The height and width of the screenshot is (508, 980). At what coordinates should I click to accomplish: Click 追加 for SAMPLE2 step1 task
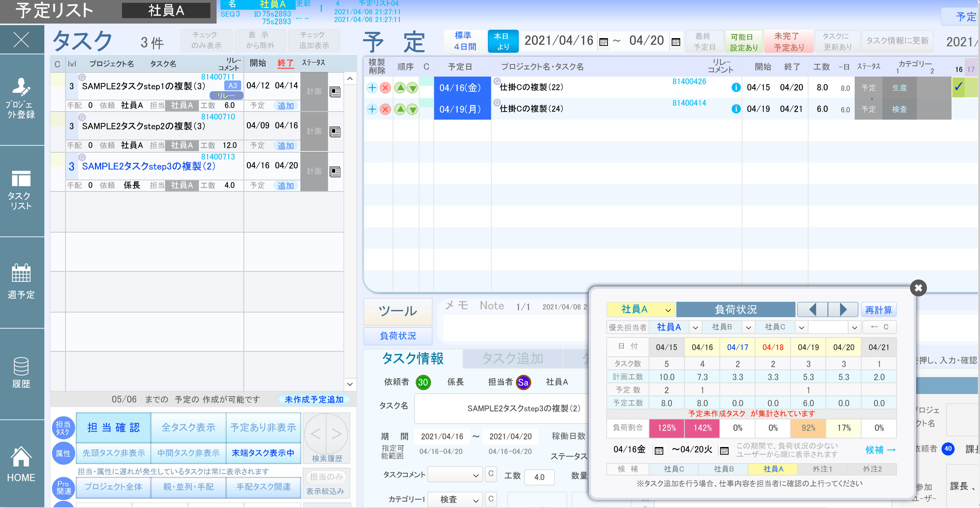[x=285, y=106]
